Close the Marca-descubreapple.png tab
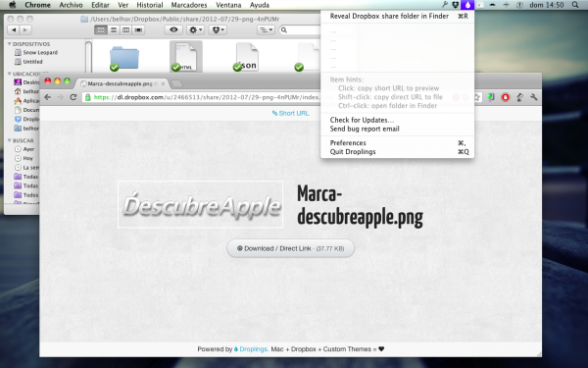Viewport: 588px width, 368px height. tap(163, 83)
